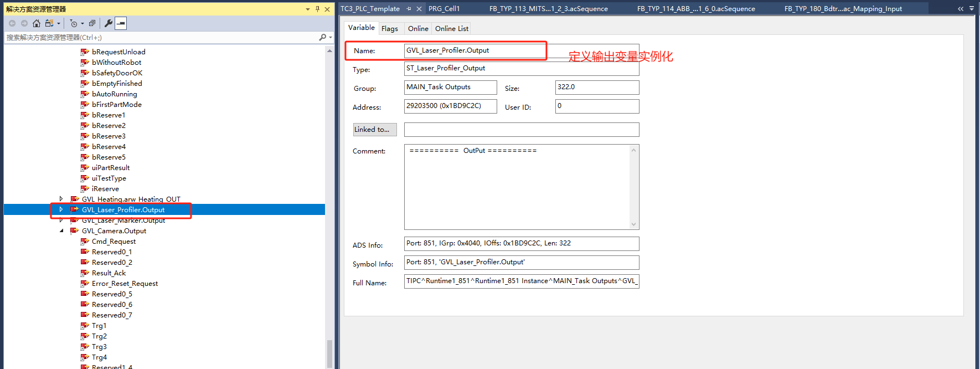The width and height of the screenshot is (980, 369).
Task: Click the search magnifier icon
Action: 323,37
